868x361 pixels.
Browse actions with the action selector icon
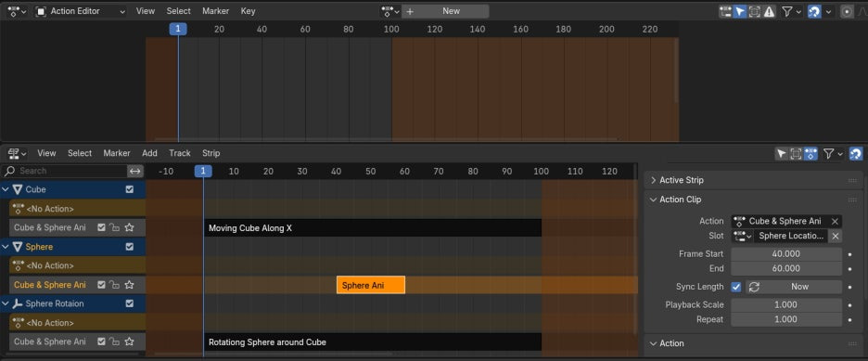(x=390, y=11)
